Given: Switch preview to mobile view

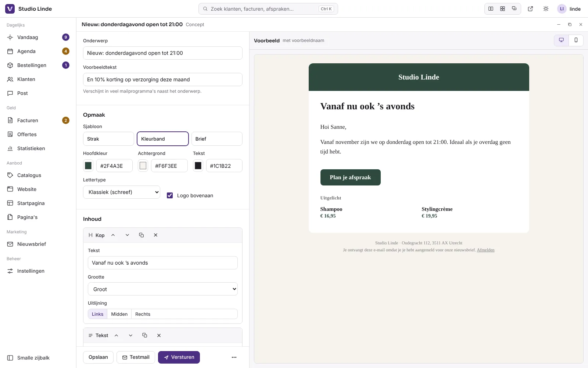Looking at the screenshot, I should click(x=576, y=40).
